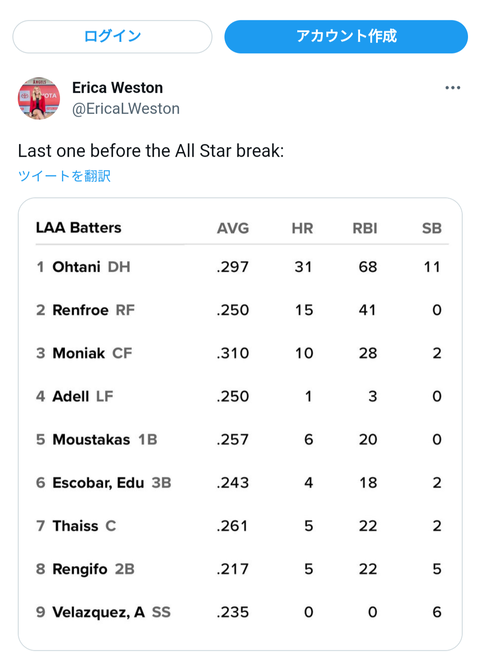480x662 pixels.
Task: Click the アカウント作成 create account button
Action: tap(346, 37)
